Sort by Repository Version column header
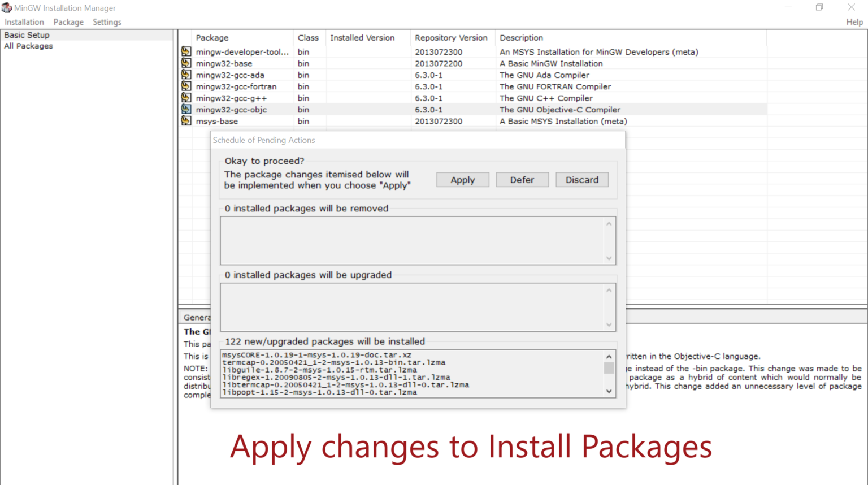Screen dimensions: 868x485 coord(451,38)
